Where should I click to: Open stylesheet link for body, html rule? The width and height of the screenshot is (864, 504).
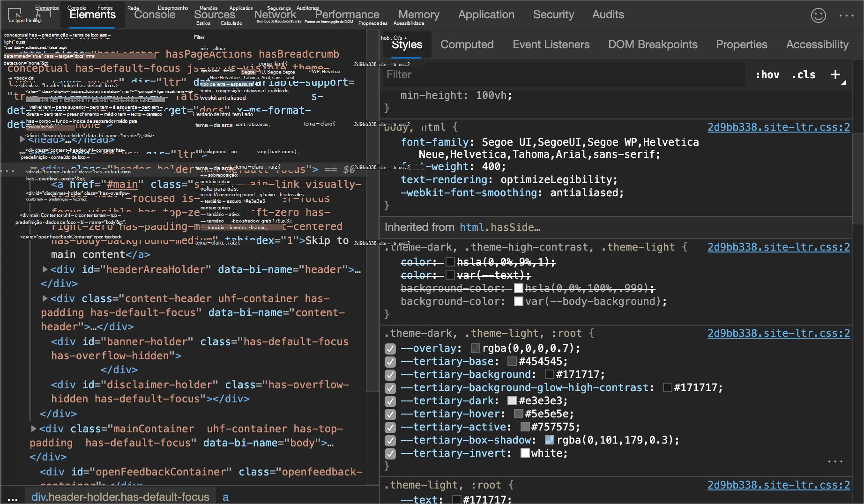[778, 127]
